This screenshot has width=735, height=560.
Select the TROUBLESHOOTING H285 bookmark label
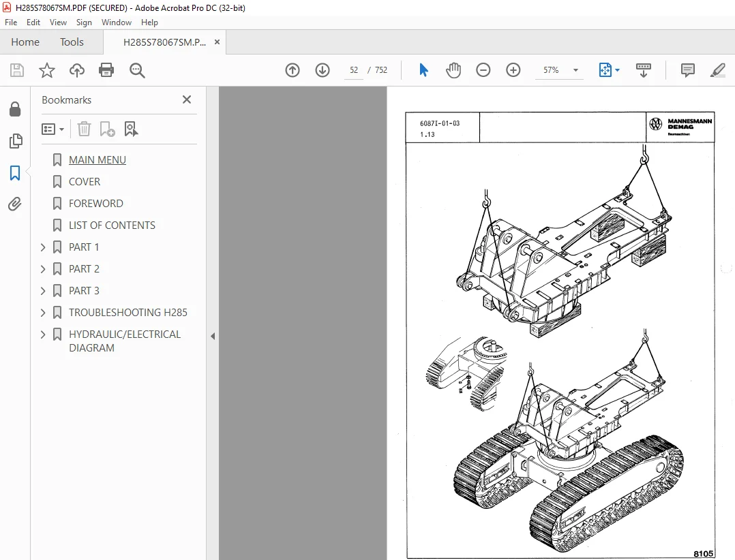point(128,312)
